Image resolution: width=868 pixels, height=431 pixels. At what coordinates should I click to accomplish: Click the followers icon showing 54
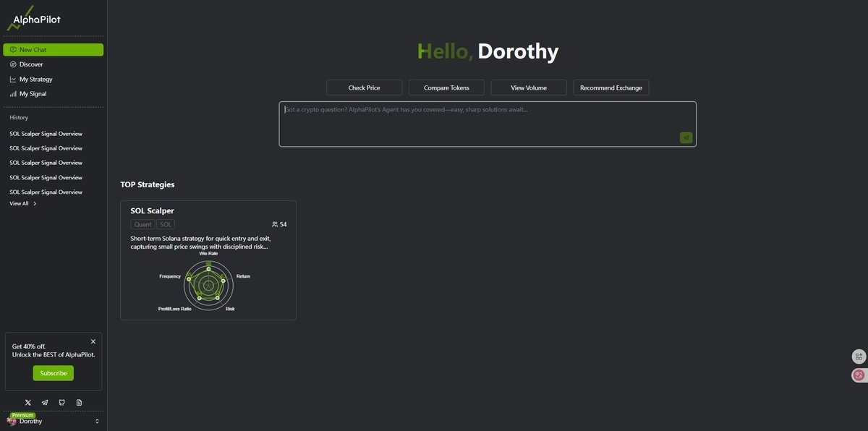click(275, 225)
